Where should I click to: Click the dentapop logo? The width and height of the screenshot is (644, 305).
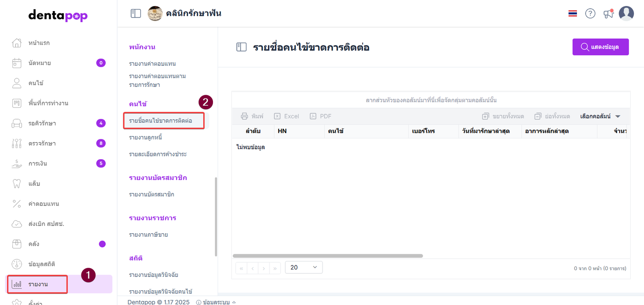58,16
